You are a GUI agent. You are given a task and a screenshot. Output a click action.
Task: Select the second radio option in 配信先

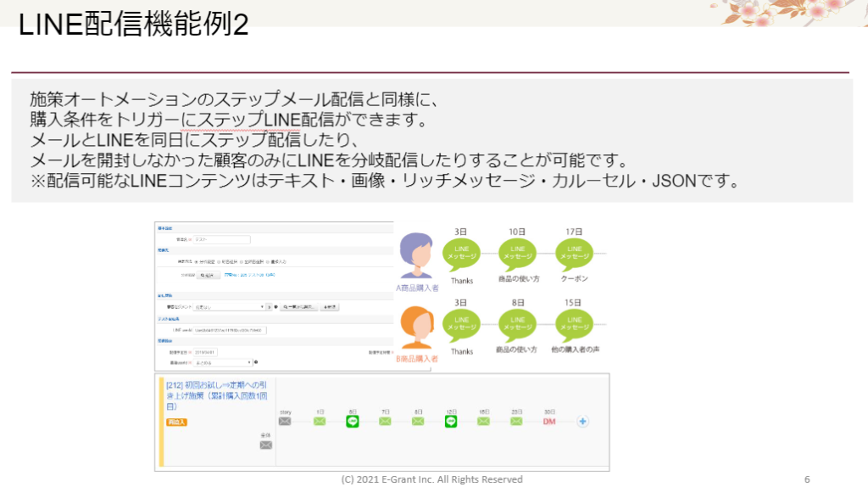220,262
